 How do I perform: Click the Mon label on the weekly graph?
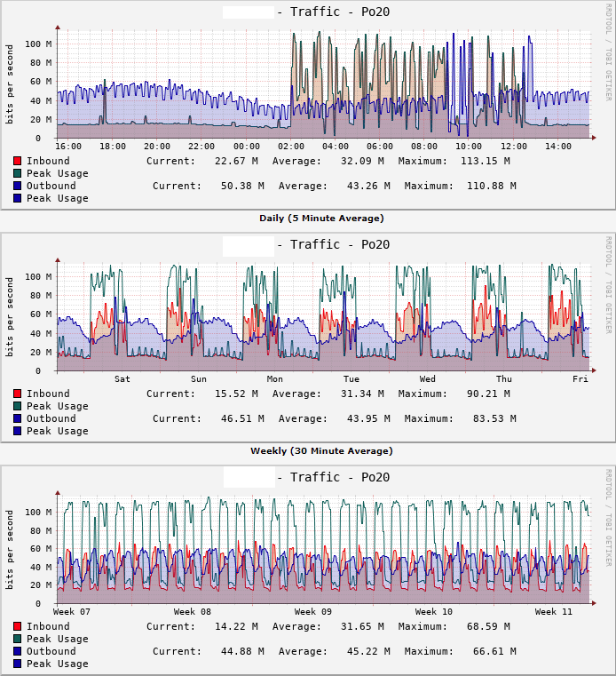click(x=275, y=379)
